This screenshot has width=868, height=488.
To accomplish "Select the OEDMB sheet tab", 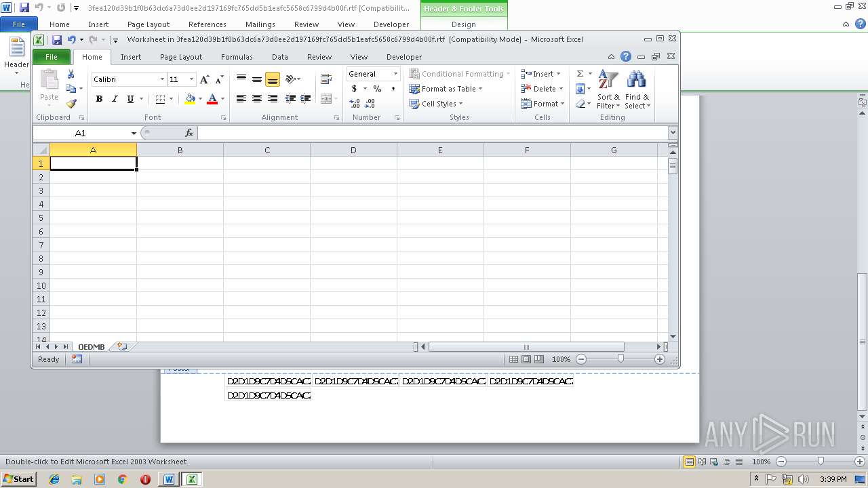I will pyautogui.click(x=92, y=347).
